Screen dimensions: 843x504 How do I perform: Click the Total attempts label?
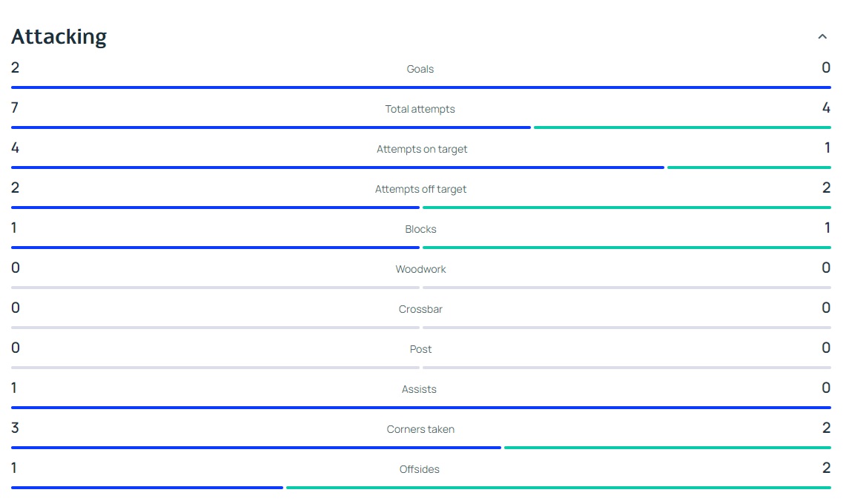pos(420,109)
